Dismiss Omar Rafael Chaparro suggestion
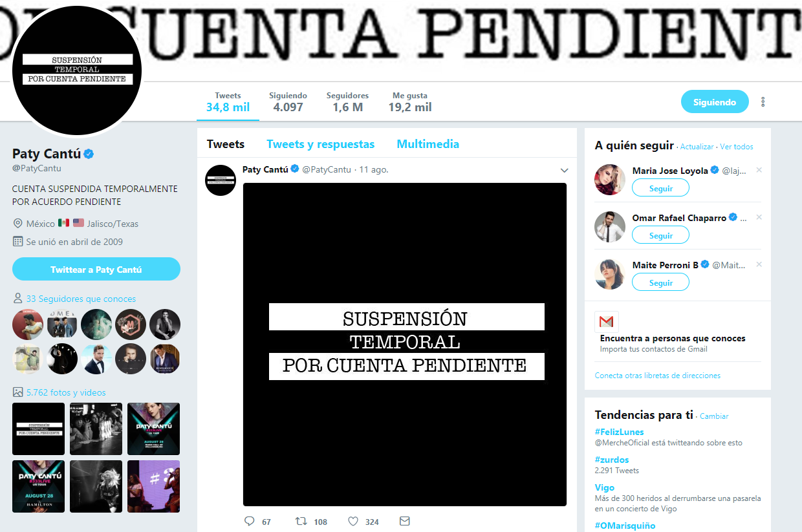 pyautogui.click(x=759, y=217)
